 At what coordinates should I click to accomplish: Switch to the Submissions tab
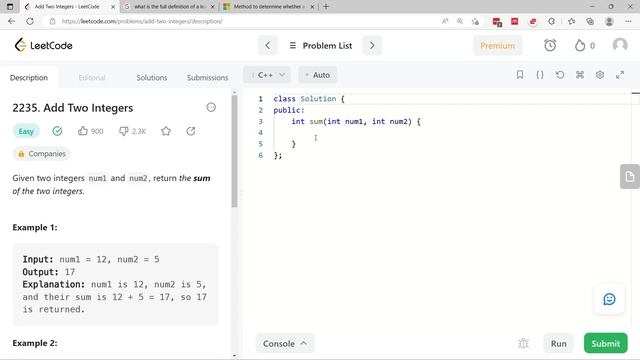[x=207, y=78]
